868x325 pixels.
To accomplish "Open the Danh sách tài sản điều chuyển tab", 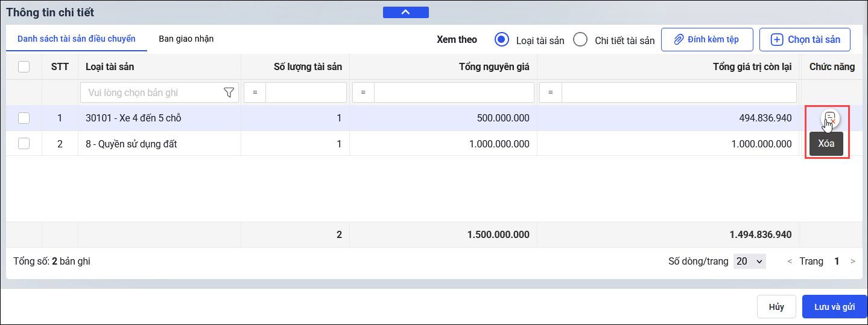I will pyautogui.click(x=76, y=39).
